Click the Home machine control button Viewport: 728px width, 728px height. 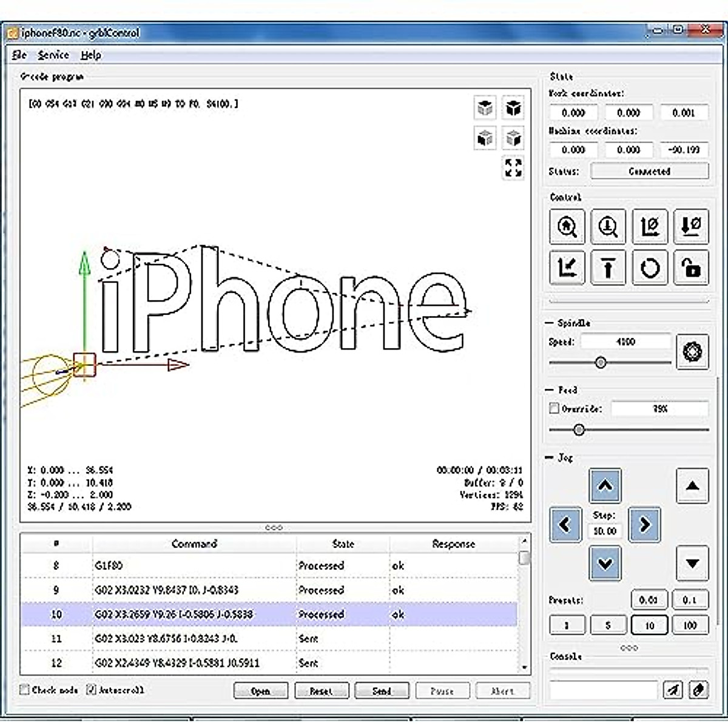[567, 227]
